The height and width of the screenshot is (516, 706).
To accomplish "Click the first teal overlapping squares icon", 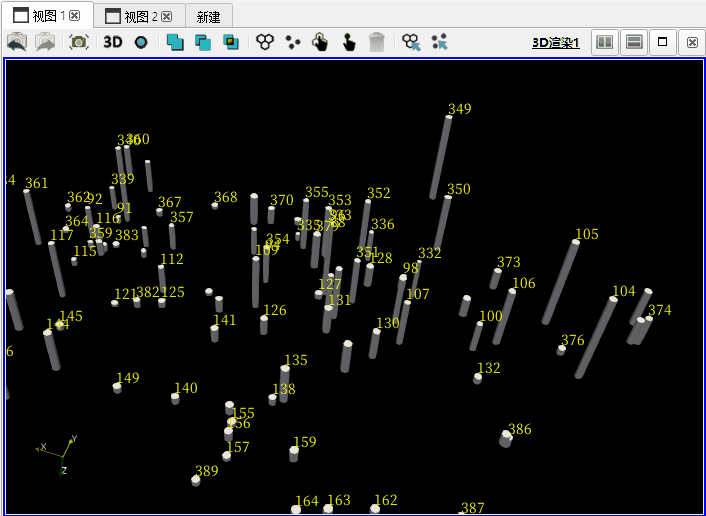I will [x=175, y=42].
